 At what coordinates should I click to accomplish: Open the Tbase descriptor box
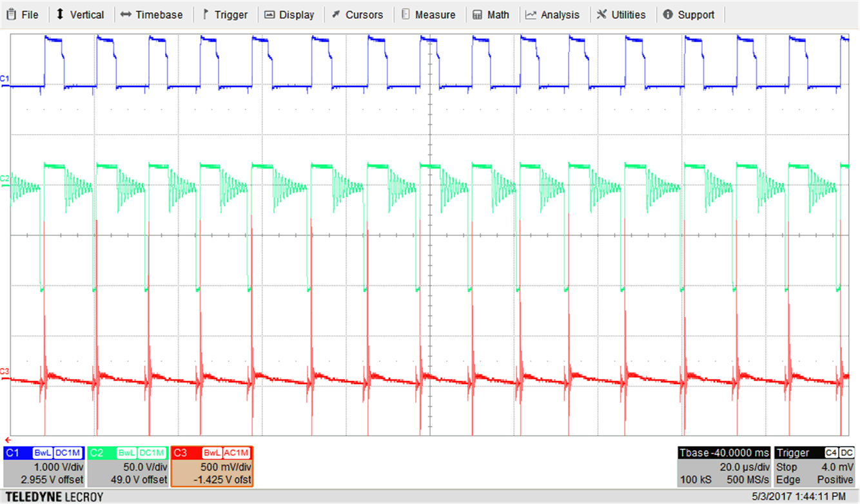pyautogui.click(x=724, y=467)
